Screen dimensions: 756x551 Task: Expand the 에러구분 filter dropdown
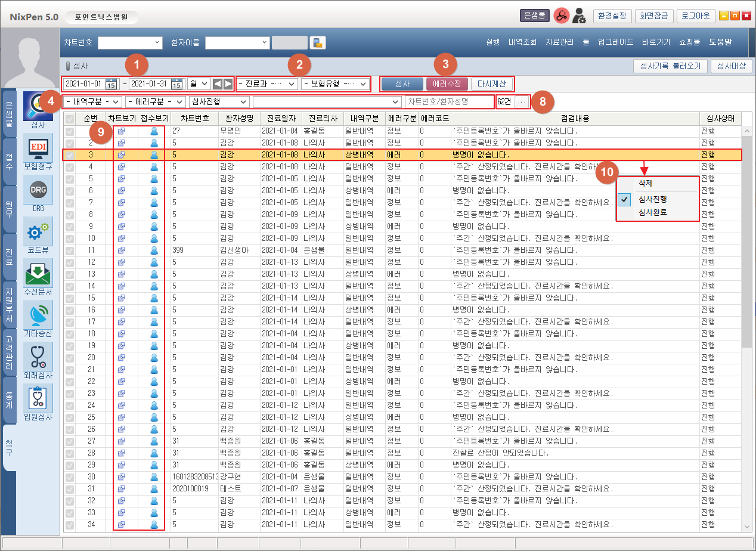tap(155, 102)
